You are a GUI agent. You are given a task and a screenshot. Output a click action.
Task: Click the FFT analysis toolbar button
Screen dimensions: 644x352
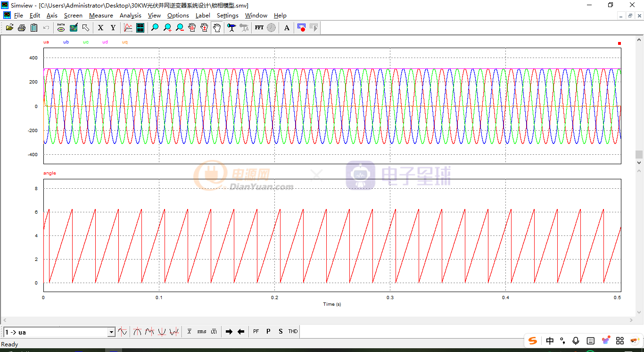[259, 28]
